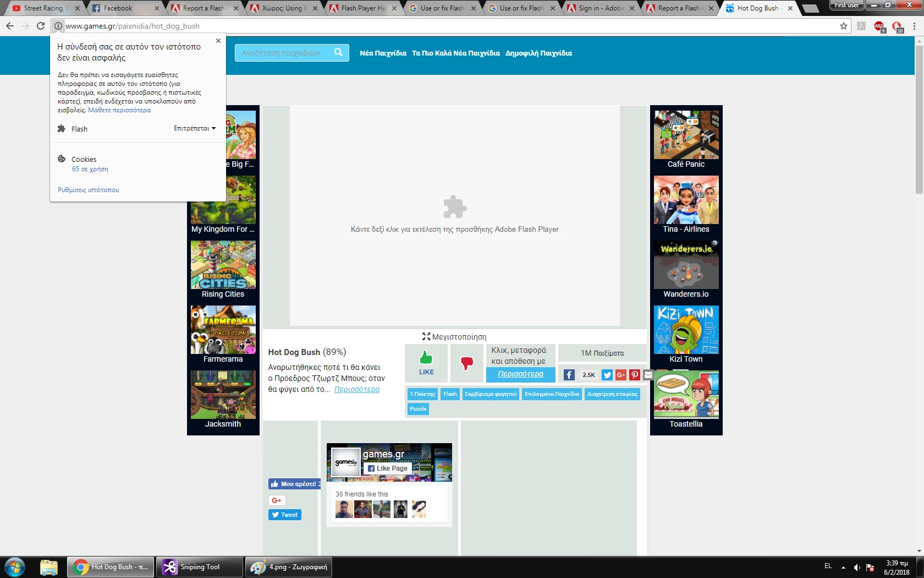Bookmark this page with the star icon
924x578 pixels.
tap(843, 26)
